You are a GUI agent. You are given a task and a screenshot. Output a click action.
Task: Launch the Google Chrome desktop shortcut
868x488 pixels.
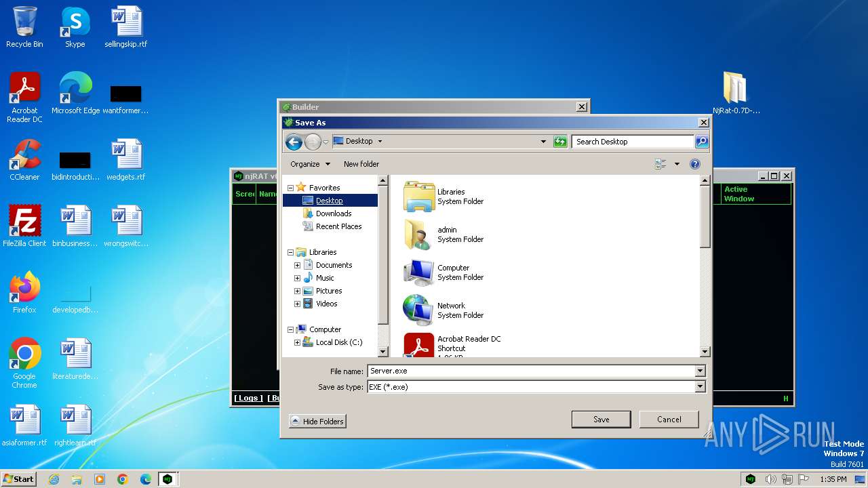point(24,363)
